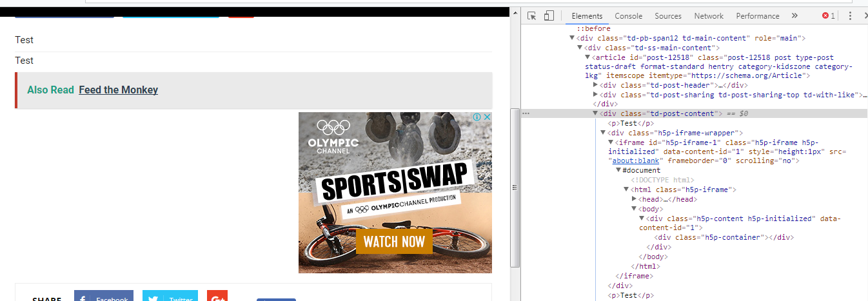Select the ::before pseudo-element row
Viewport: 868px width, 301px height.
coord(593,29)
